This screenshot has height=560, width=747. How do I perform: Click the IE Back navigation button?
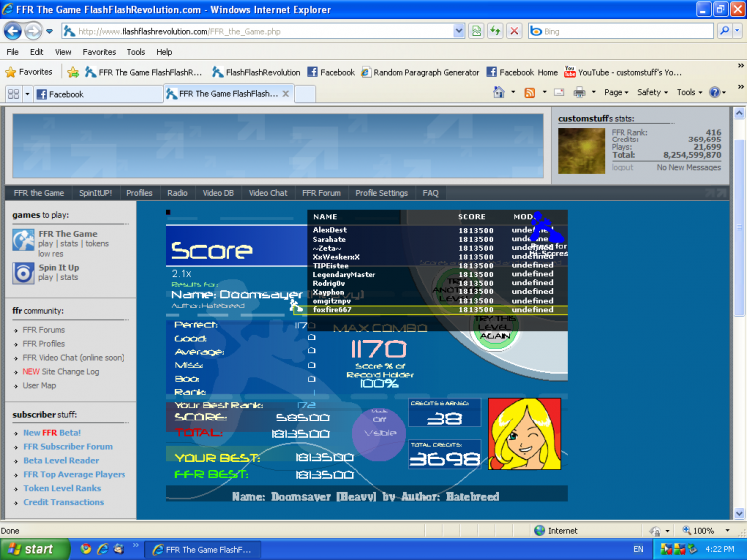pyautogui.click(x=16, y=31)
